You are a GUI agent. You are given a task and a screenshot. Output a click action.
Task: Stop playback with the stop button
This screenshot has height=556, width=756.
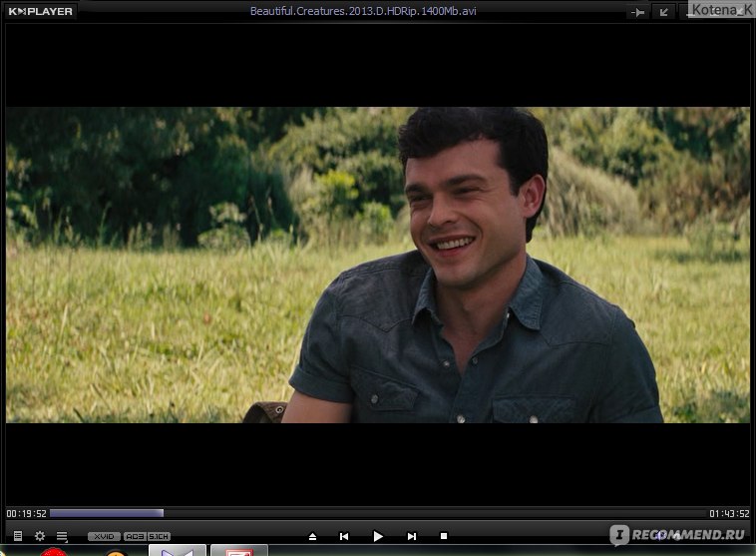point(444,536)
